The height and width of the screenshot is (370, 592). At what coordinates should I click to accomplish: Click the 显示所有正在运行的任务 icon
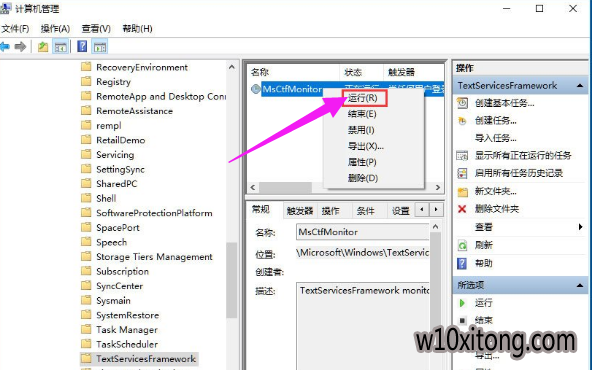click(x=462, y=156)
